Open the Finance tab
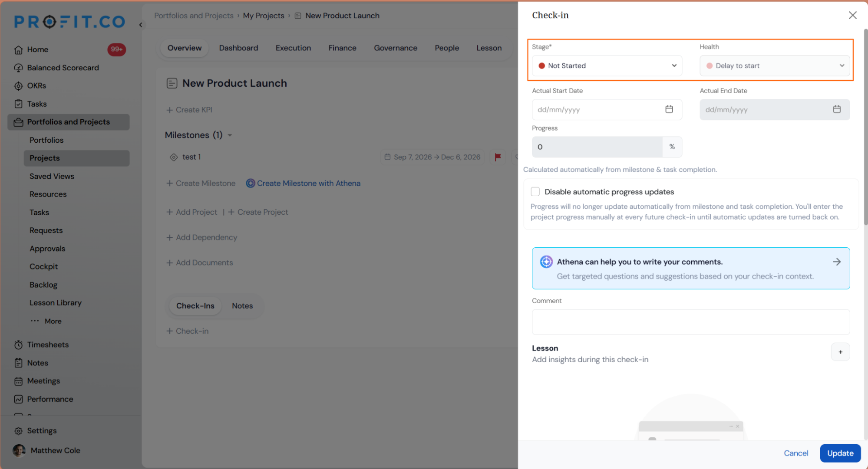 coord(342,48)
